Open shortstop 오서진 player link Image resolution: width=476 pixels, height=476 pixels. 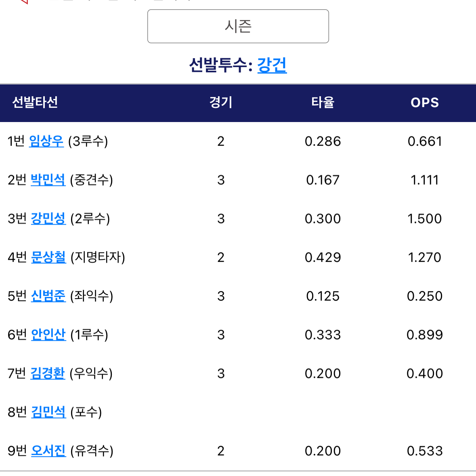(x=48, y=451)
